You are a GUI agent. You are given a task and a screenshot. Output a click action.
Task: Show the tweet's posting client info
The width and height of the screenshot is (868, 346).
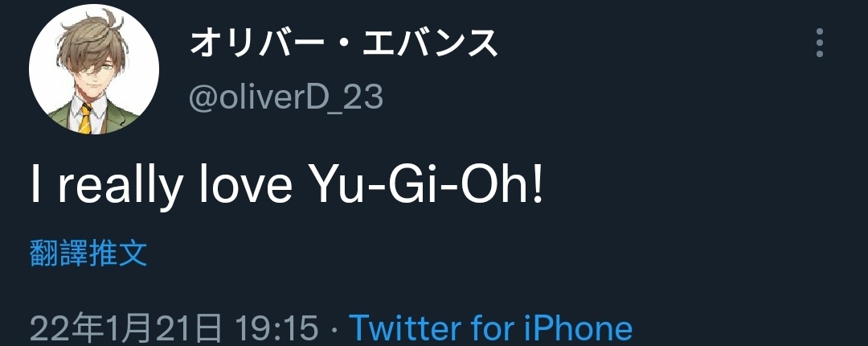(x=490, y=328)
